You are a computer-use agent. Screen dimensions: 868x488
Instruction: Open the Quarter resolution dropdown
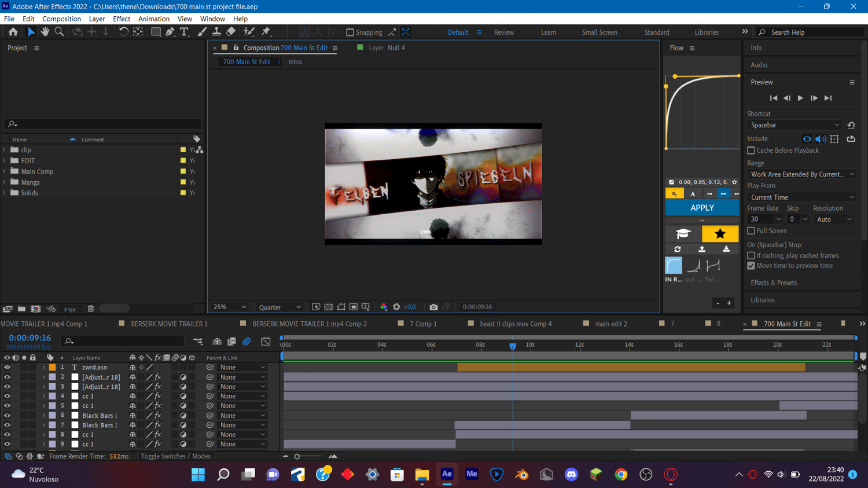[x=280, y=307]
